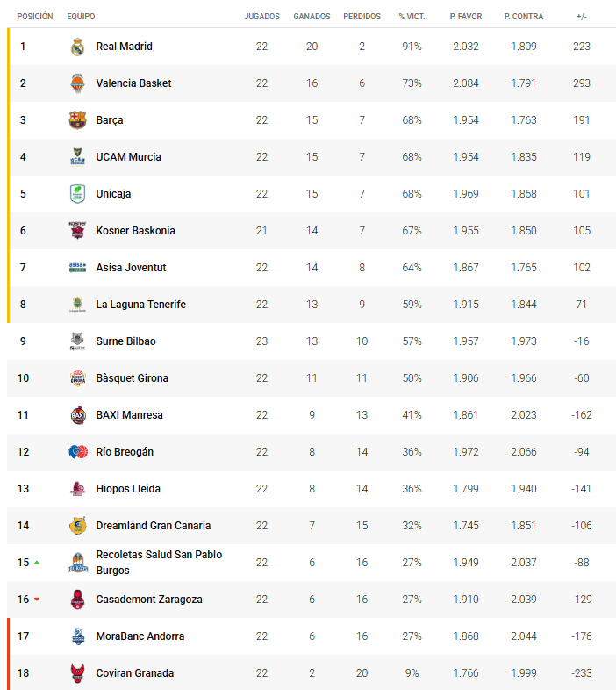616x690 pixels.
Task: Click the red down arrow at position 16
Action: [x=37, y=600]
